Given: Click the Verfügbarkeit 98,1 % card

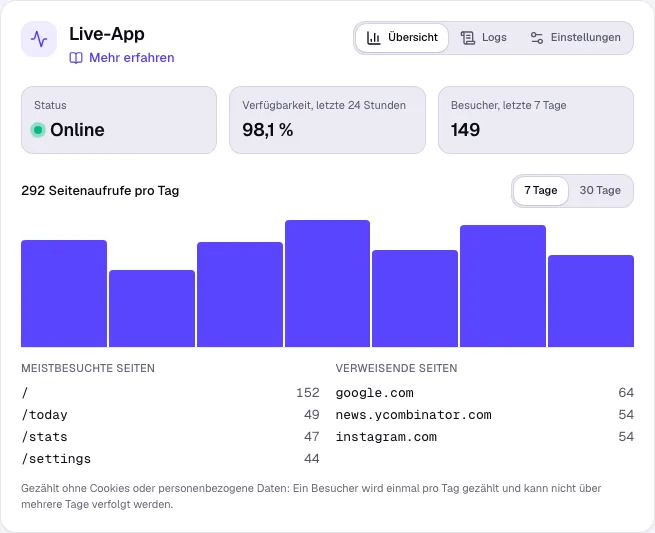Looking at the screenshot, I should tap(328, 120).
